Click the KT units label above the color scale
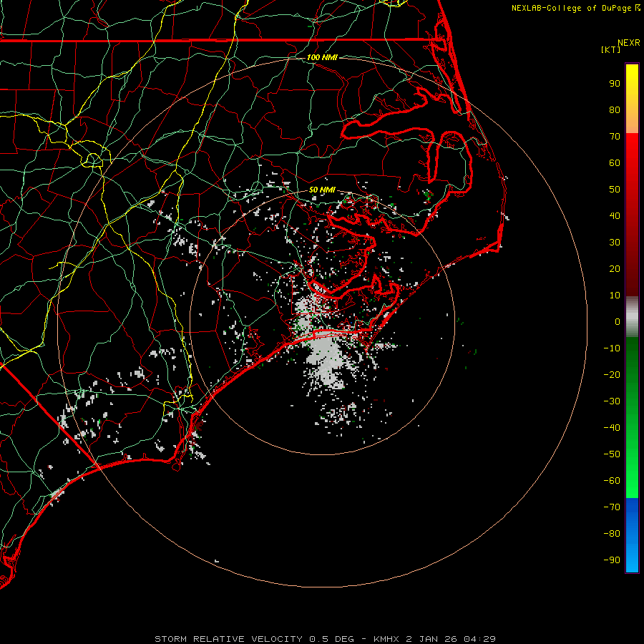Image resolution: width=644 pixels, height=644 pixels. click(611, 49)
